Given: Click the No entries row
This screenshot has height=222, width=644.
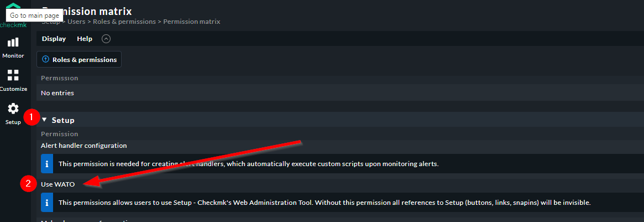Looking at the screenshot, I should (x=340, y=93).
